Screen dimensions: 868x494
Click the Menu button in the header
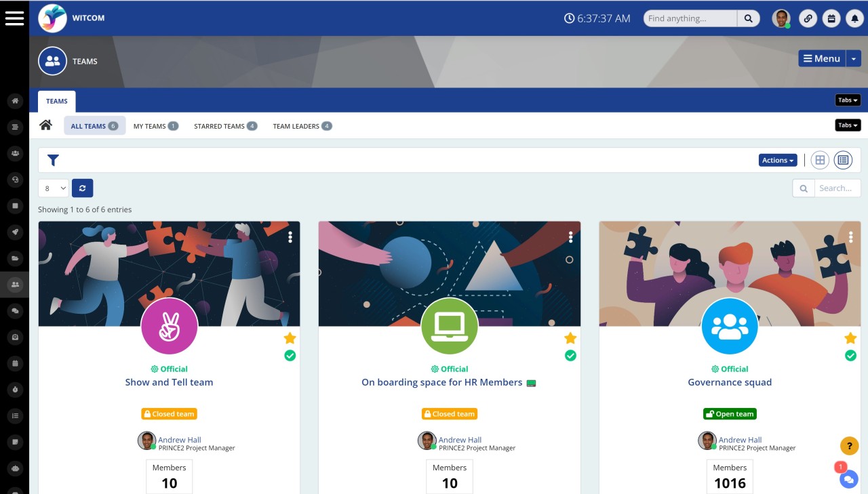click(x=822, y=58)
